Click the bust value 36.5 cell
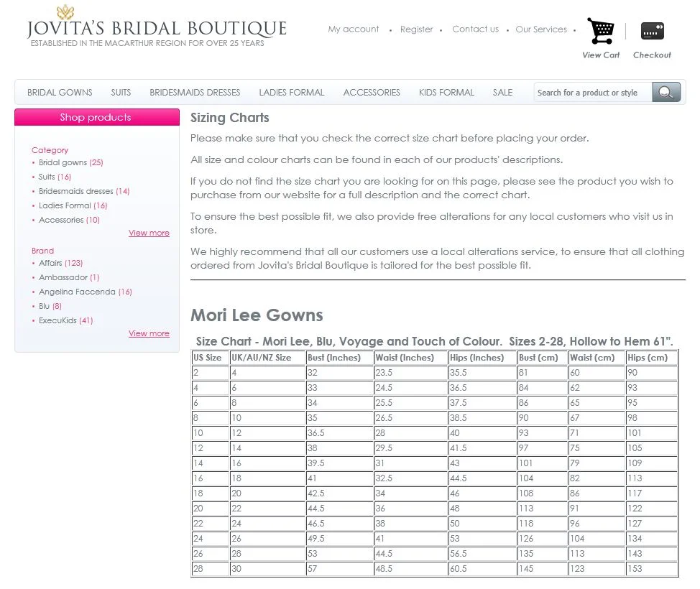The height and width of the screenshot is (589, 700). [339, 433]
